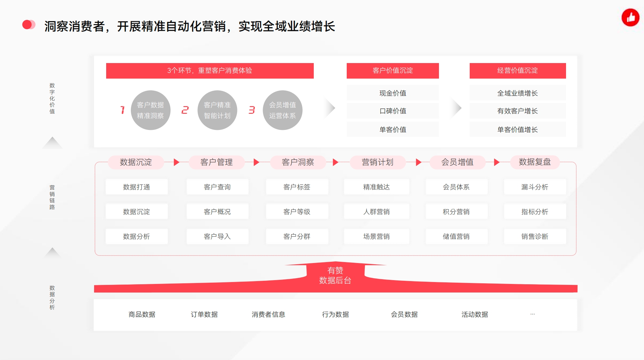The width and height of the screenshot is (644, 360).
Task: Click the 会员增值运营体系 circle
Action: coord(283,110)
